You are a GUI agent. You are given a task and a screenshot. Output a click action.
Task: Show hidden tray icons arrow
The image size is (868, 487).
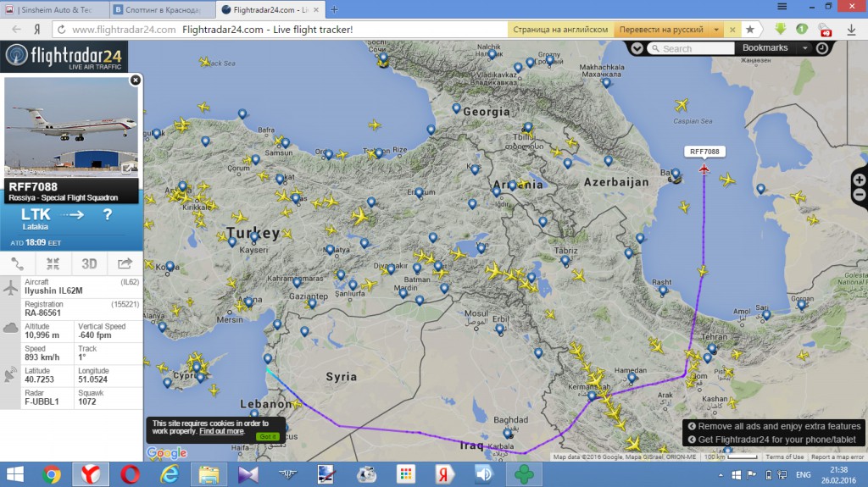tap(721, 475)
